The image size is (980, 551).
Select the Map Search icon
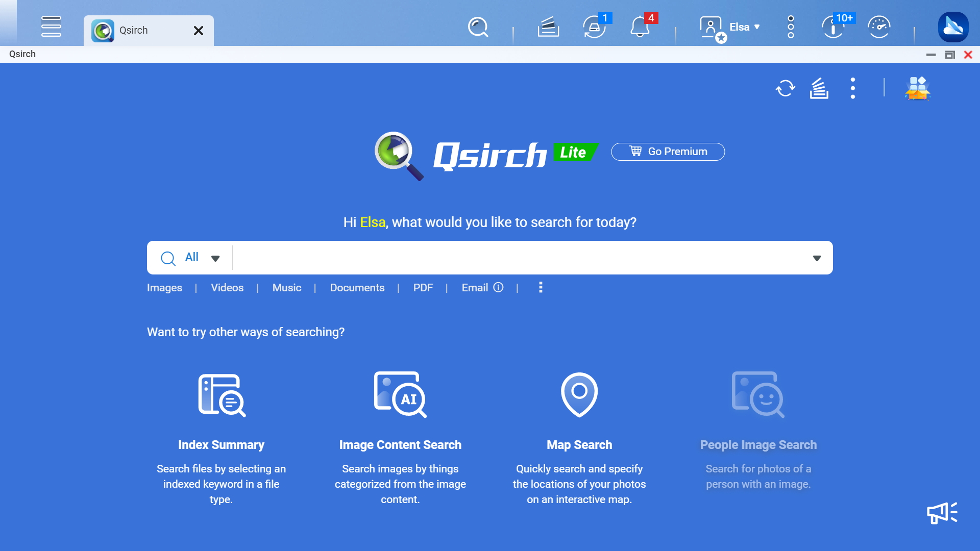(x=579, y=393)
